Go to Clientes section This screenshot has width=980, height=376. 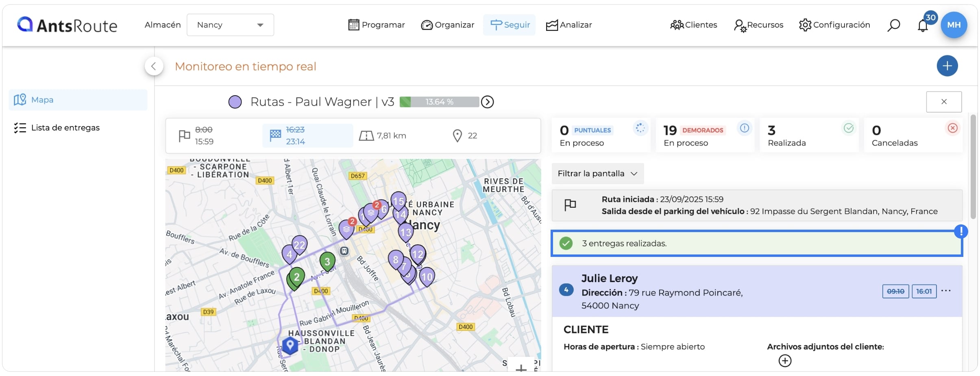point(694,25)
